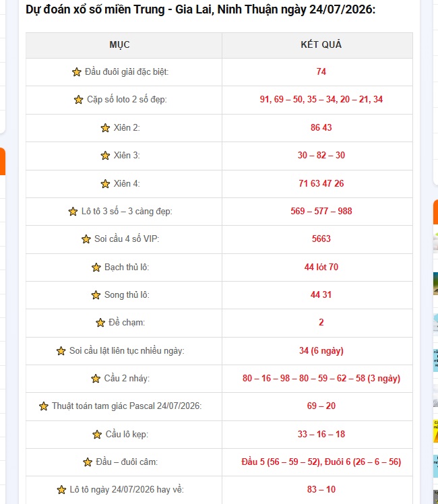The image size is (438, 504).
Task: Click the star icon beside Đầu đuôi giải đặc biệt
Action: pos(76,72)
